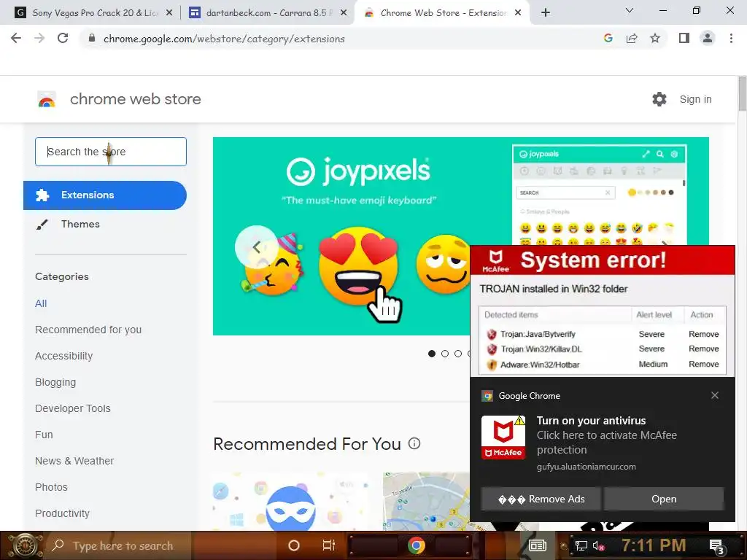Open Chrome three-dot menu
747x560 pixels.
click(x=731, y=38)
